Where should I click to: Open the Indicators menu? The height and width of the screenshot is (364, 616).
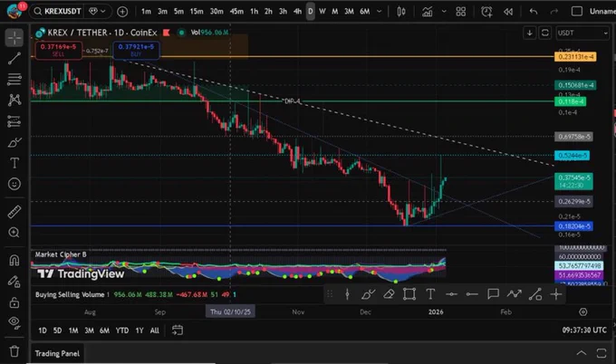point(428,12)
